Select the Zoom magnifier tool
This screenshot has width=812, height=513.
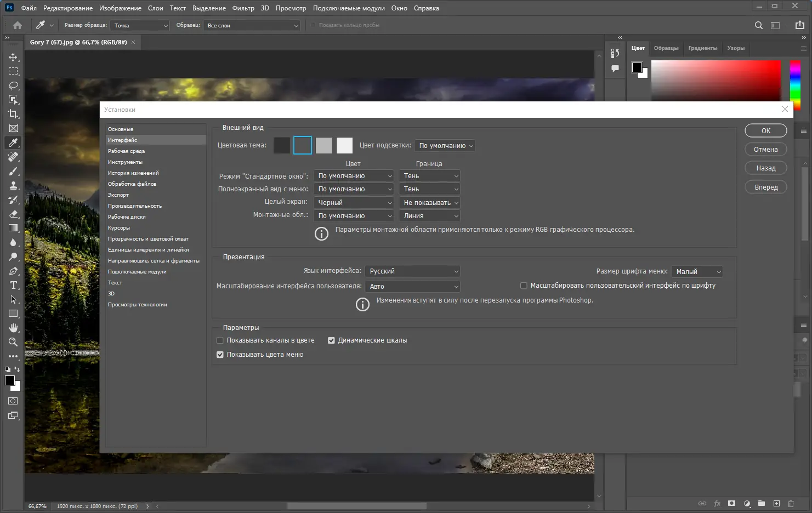13,342
